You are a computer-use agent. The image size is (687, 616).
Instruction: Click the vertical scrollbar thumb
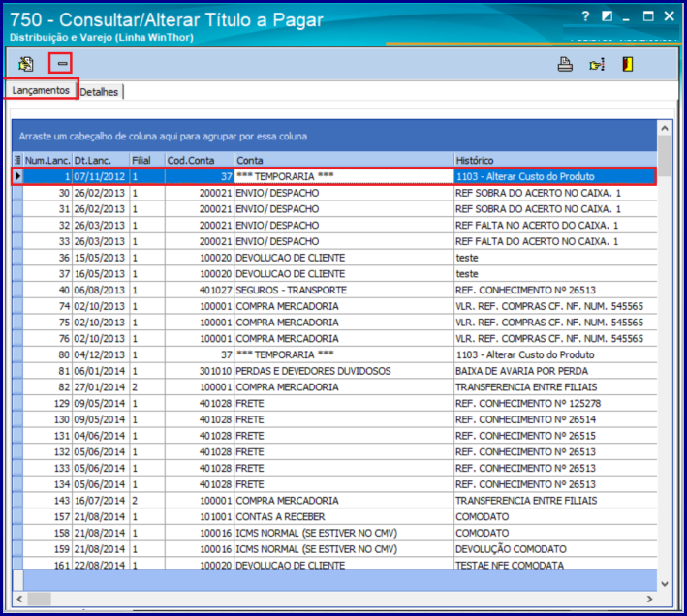pos(665,155)
